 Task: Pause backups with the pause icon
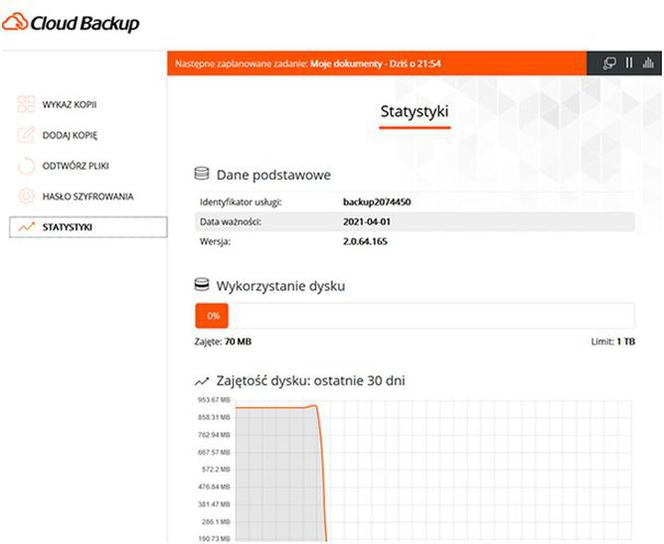point(629,63)
